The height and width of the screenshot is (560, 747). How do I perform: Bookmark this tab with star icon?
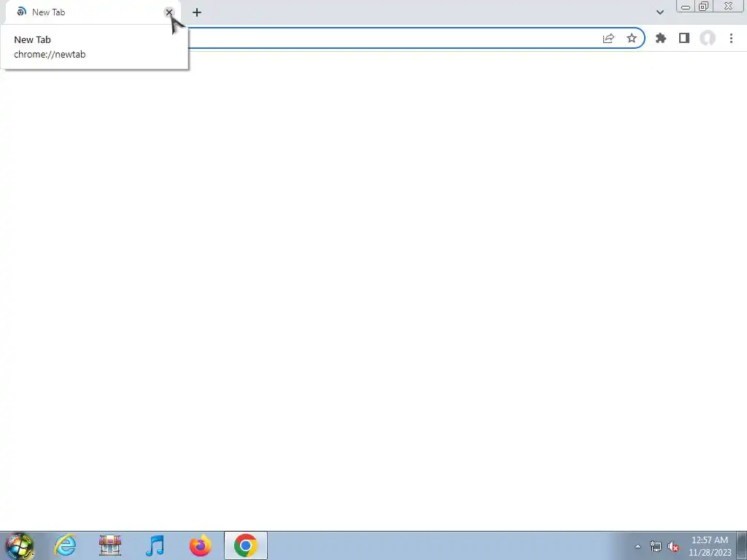coord(631,39)
